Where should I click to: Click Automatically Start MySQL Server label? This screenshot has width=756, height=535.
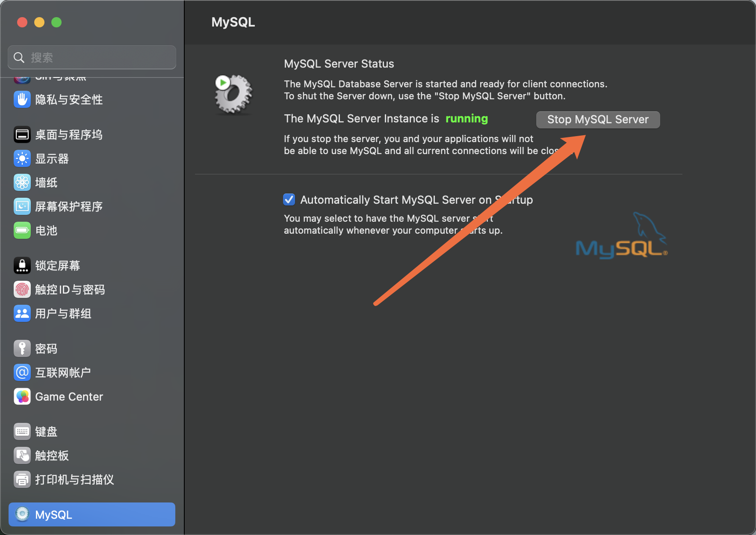tap(416, 200)
